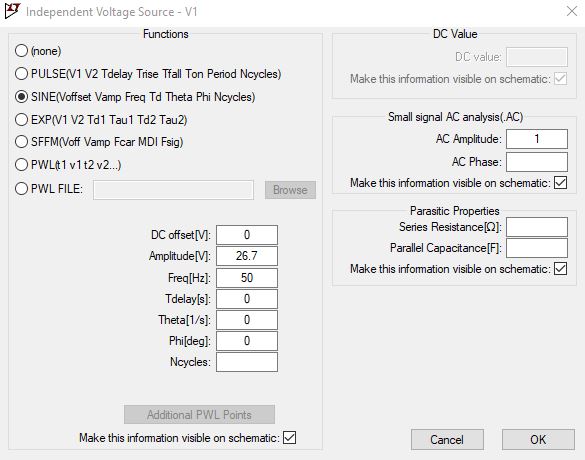Select the PWL(t1 v1 t2 v2...) option

pyautogui.click(x=21, y=165)
